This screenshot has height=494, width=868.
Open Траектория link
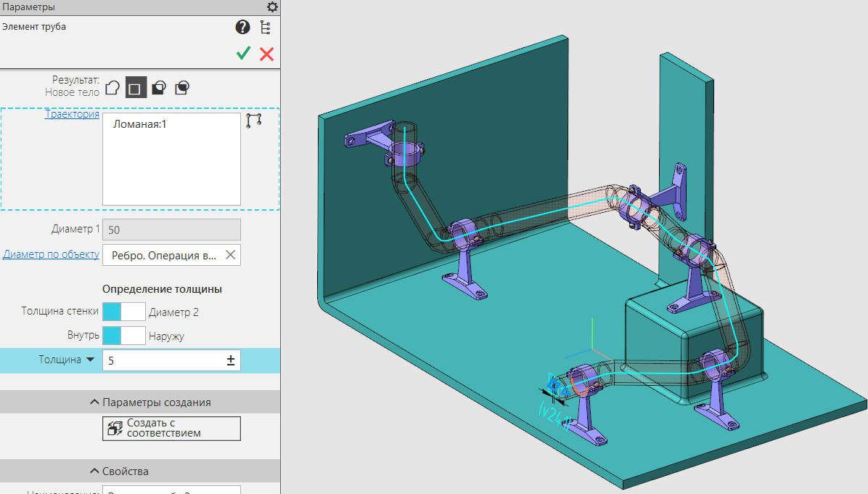[72, 114]
